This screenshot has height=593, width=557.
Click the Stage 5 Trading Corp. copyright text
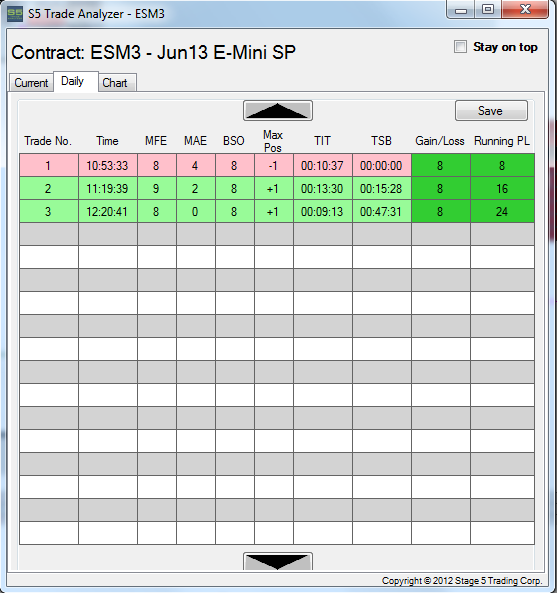[x=462, y=581]
